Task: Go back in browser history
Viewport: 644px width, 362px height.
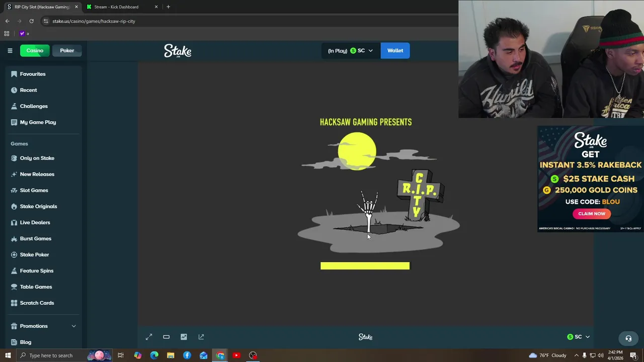Action: click(7, 21)
